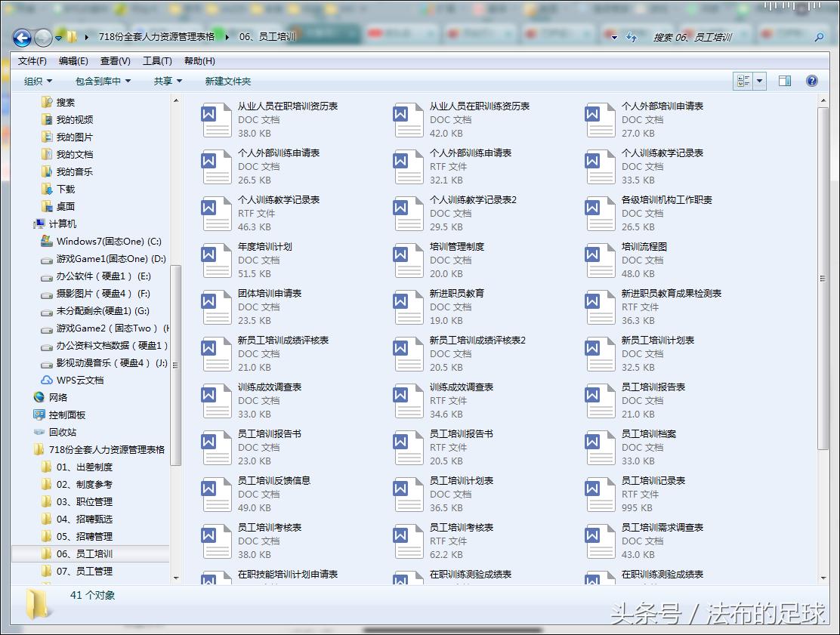The width and height of the screenshot is (840, 635).
Task: Toggle the preview pane
Action: [x=786, y=81]
